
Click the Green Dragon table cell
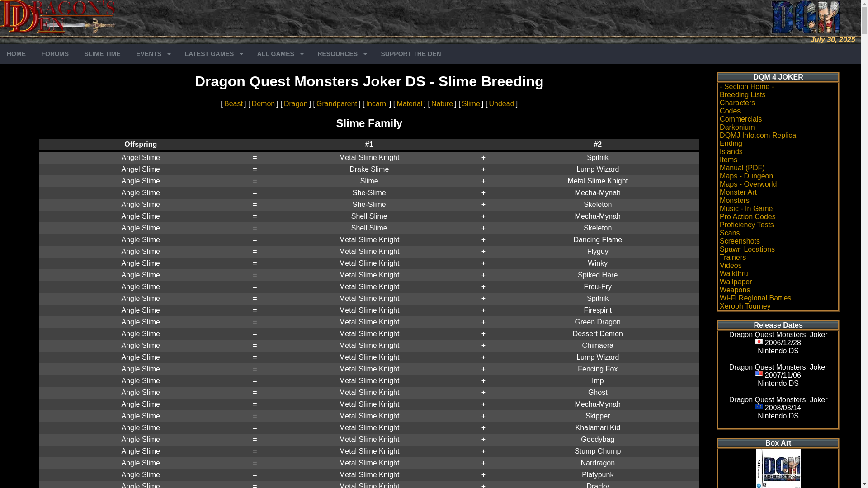coord(598,322)
